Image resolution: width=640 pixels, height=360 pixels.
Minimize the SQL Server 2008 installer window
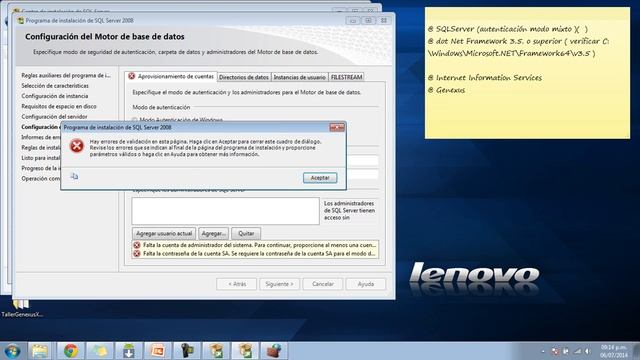tap(353, 20)
